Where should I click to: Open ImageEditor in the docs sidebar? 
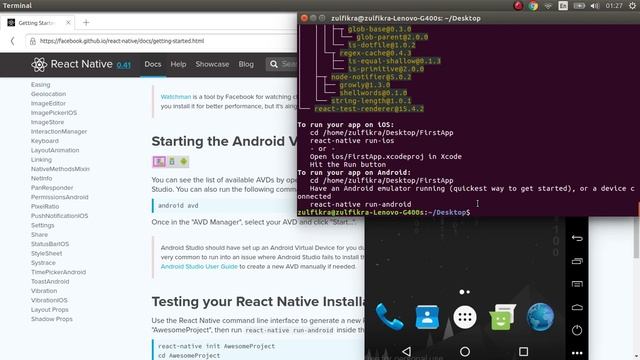(x=48, y=103)
